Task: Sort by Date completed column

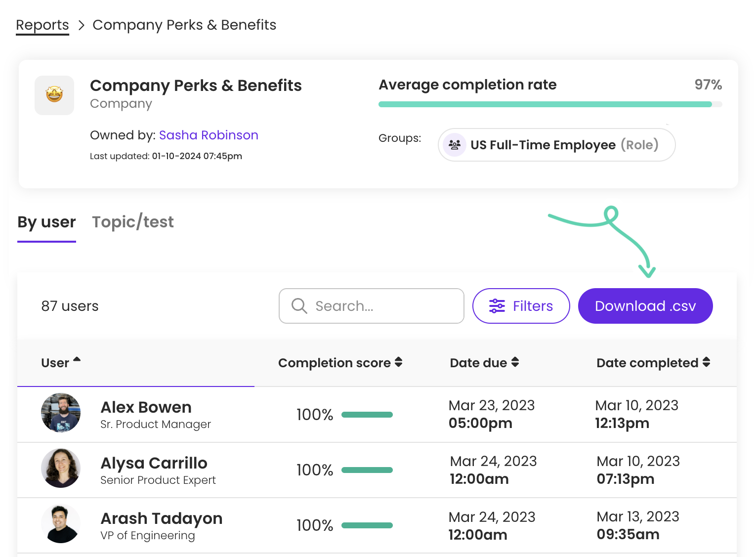Action: tap(706, 362)
